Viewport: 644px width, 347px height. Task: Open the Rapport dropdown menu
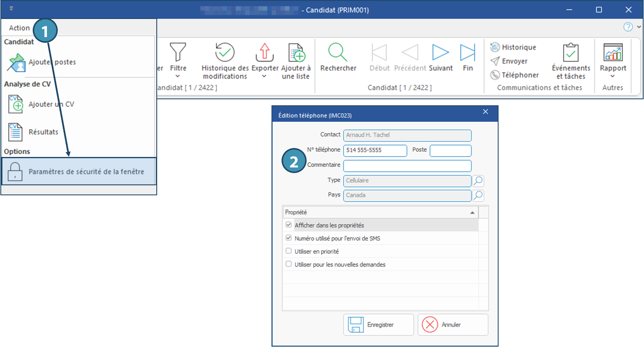pyautogui.click(x=612, y=76)
